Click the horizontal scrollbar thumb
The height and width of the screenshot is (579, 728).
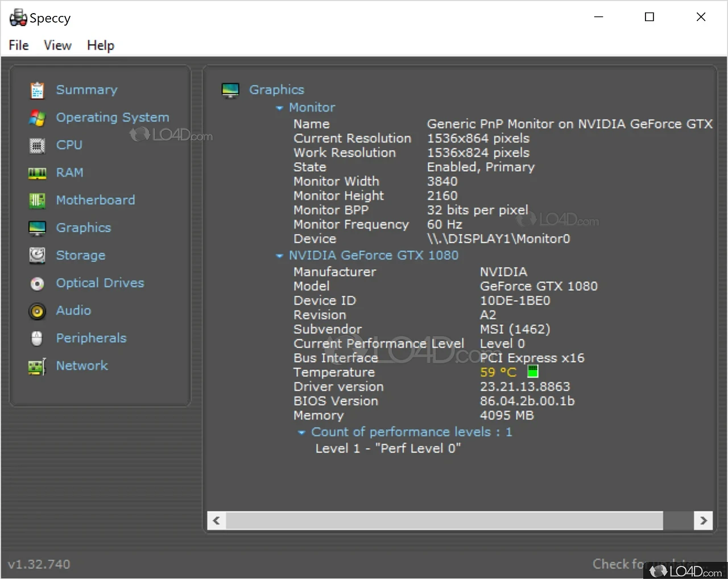(x=445, y=520)
